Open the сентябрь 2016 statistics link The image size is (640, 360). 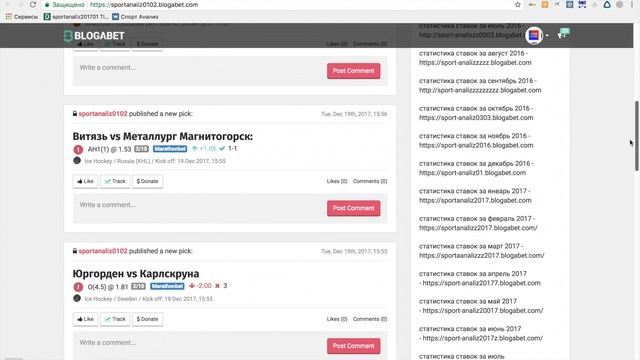pyautogui.click(x=480, y=90)
